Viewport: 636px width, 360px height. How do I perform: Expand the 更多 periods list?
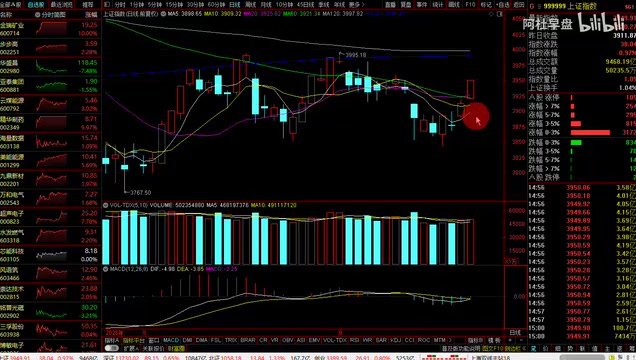point(357,4)
